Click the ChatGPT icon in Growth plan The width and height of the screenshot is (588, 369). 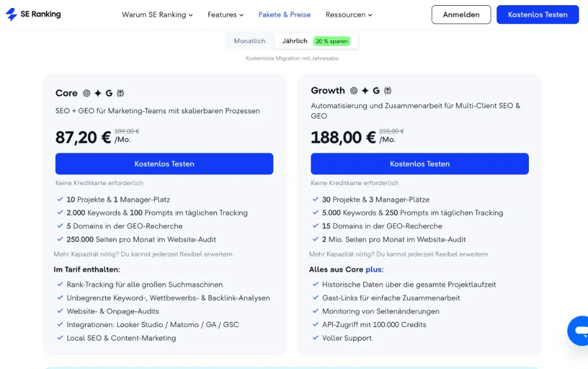(x=354, y=91)
